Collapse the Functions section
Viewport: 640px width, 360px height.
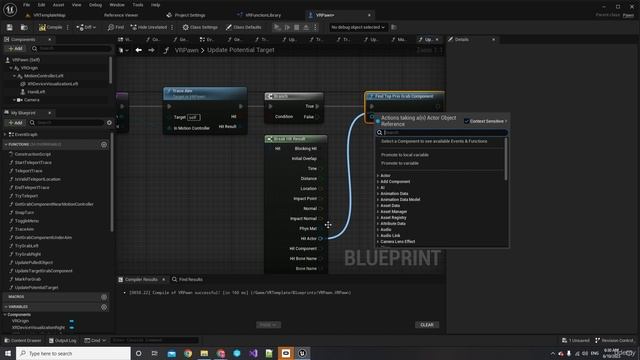[x=6, y=144]
